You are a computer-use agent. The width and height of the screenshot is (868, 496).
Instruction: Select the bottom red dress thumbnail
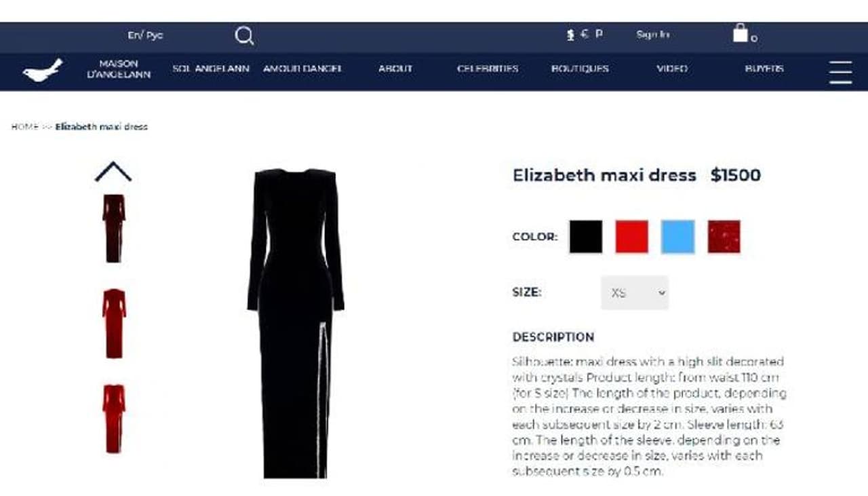click(114, 419)
